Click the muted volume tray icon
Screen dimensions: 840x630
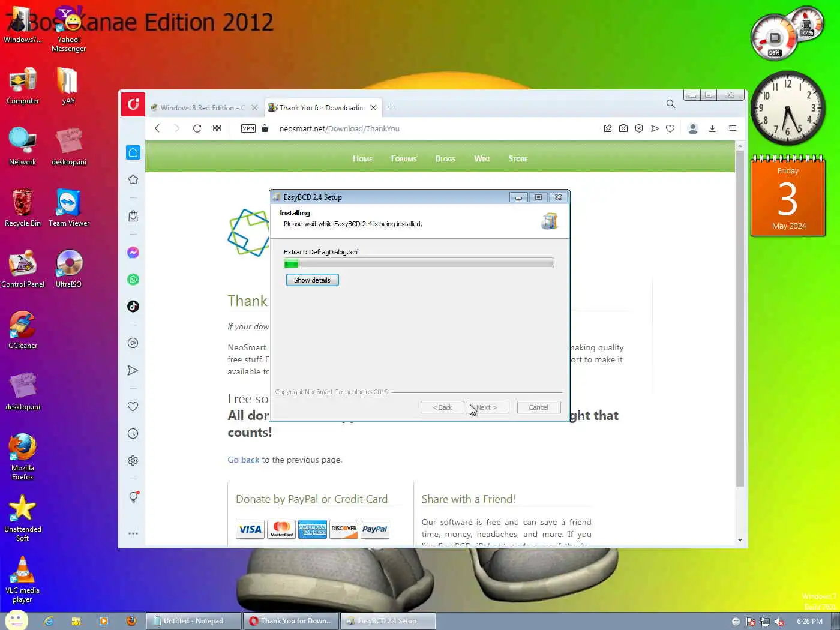pos(779,622)
